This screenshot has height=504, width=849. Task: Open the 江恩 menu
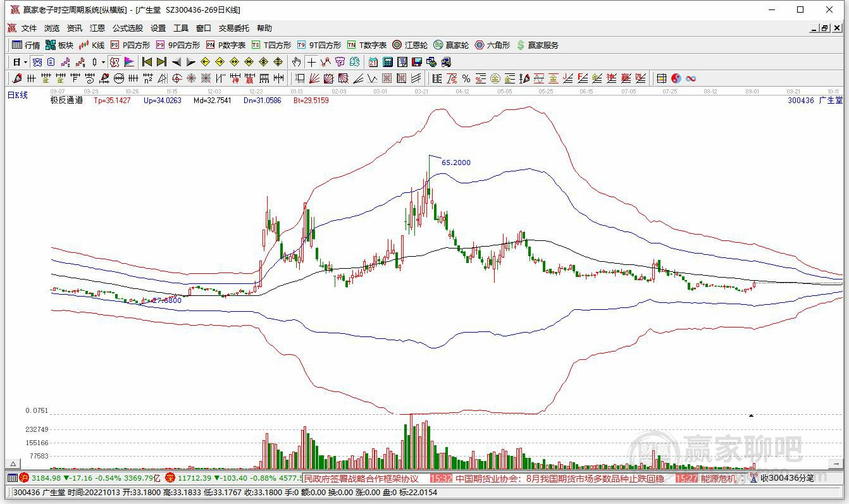[x=97, y=28]
